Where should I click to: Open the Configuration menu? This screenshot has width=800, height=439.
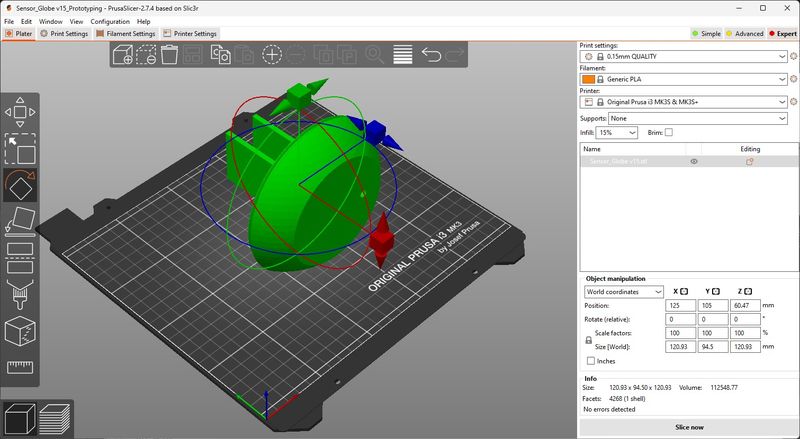coord(109,21)
